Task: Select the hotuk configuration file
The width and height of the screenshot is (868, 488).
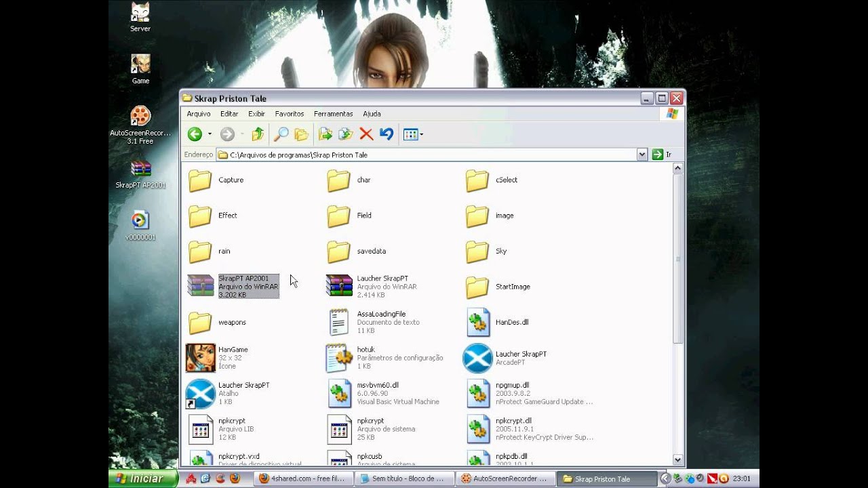Action: (x=384, y=357)
